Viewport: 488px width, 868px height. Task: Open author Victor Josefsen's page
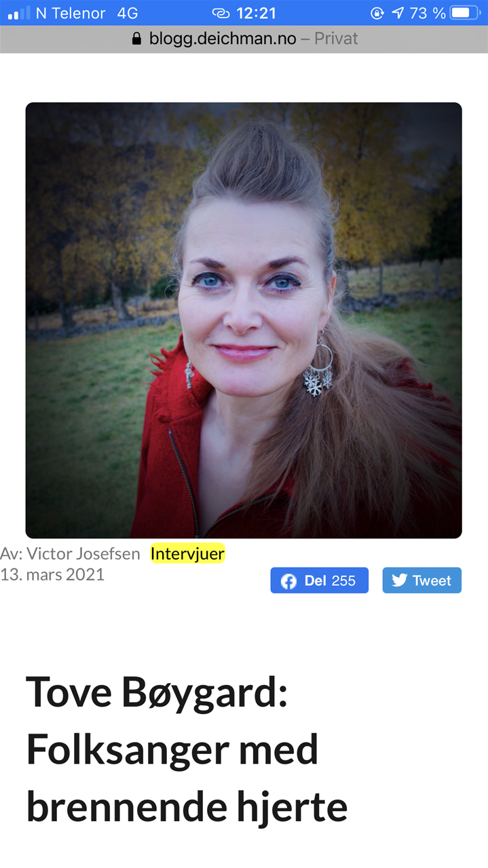(x=83, y=554)
